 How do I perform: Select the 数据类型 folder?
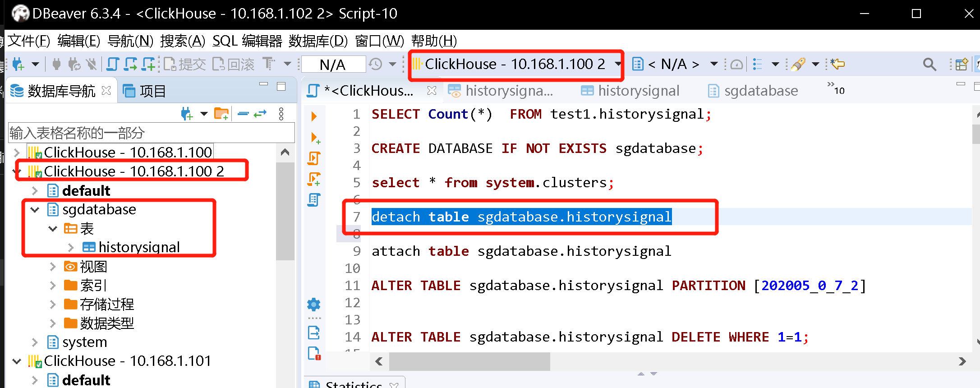[107, 323]
